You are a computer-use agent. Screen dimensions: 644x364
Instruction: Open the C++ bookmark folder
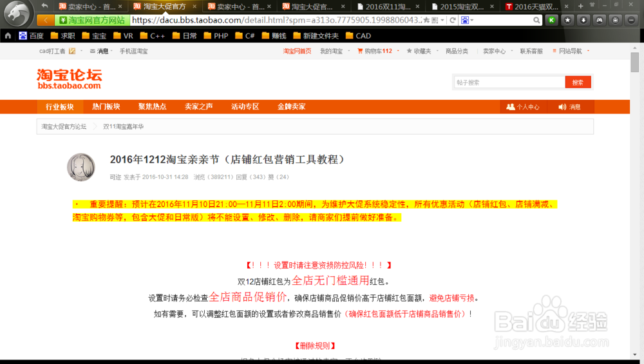coord(153,35)
